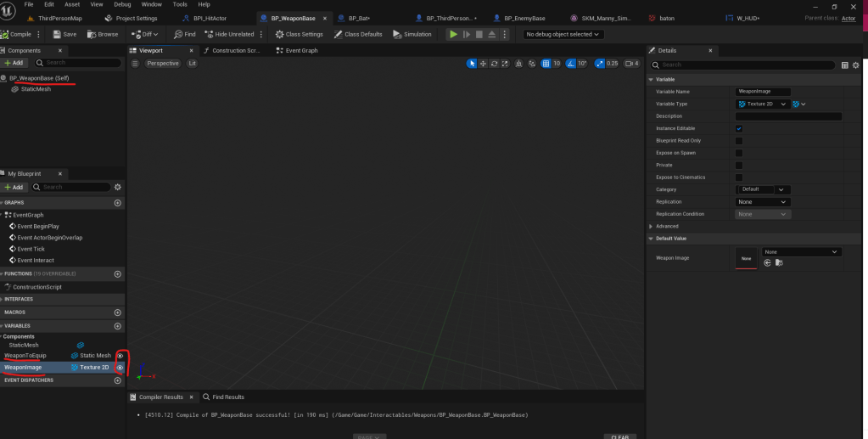
Task: Select the rotate gizmo tool in viewport
Action: (x=494, y=64)
